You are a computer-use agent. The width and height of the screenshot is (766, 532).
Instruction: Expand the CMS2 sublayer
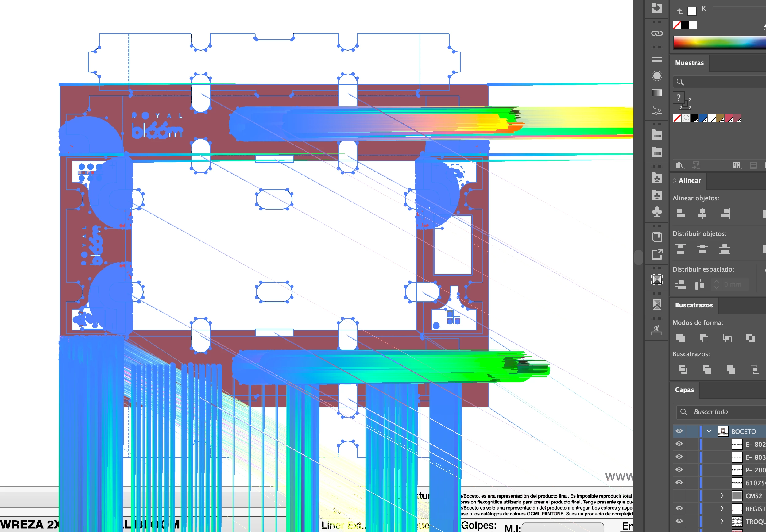tap(722, 496)
